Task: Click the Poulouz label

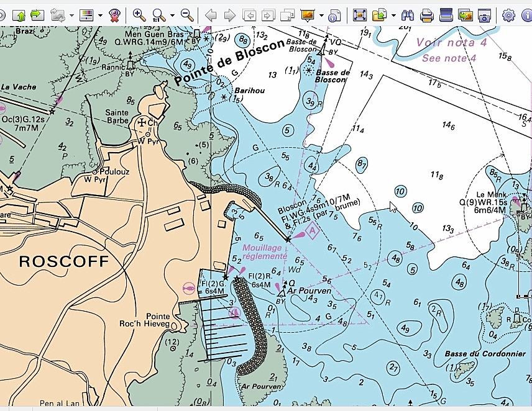Action: pos(115,172)
